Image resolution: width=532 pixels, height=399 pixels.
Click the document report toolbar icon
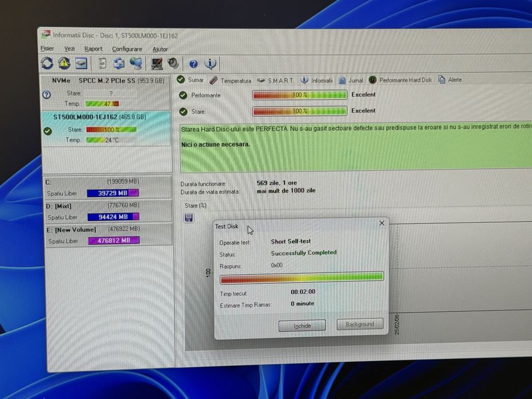click(102, 63)
